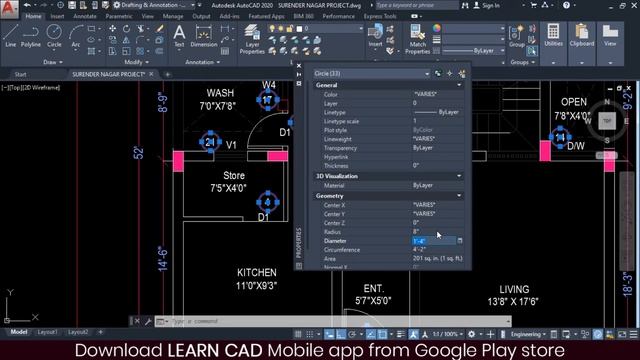
Task: Click the command line customize wrench icon
Action: (x=148, y=322)
